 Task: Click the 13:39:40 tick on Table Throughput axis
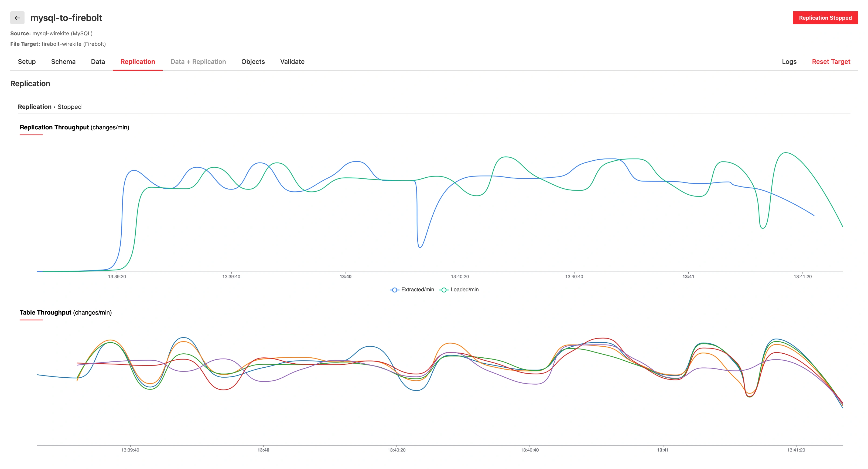[x=130, y=450]
